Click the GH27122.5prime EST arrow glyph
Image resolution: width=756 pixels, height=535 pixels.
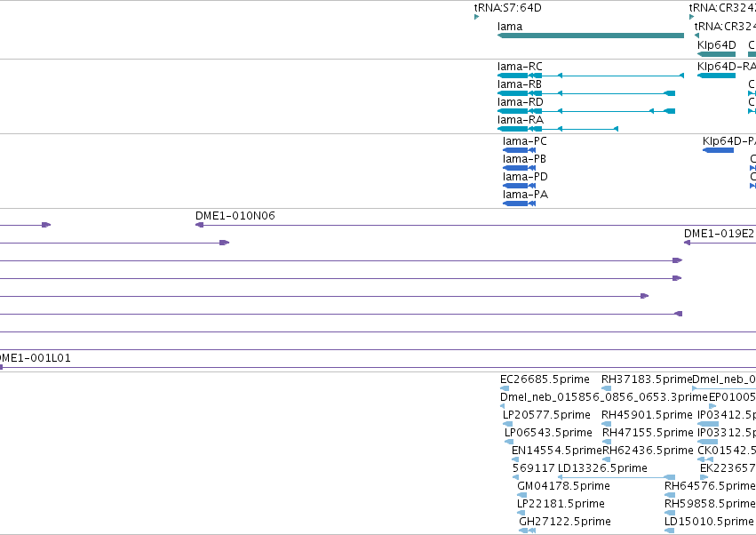click(x=527, y=531)
